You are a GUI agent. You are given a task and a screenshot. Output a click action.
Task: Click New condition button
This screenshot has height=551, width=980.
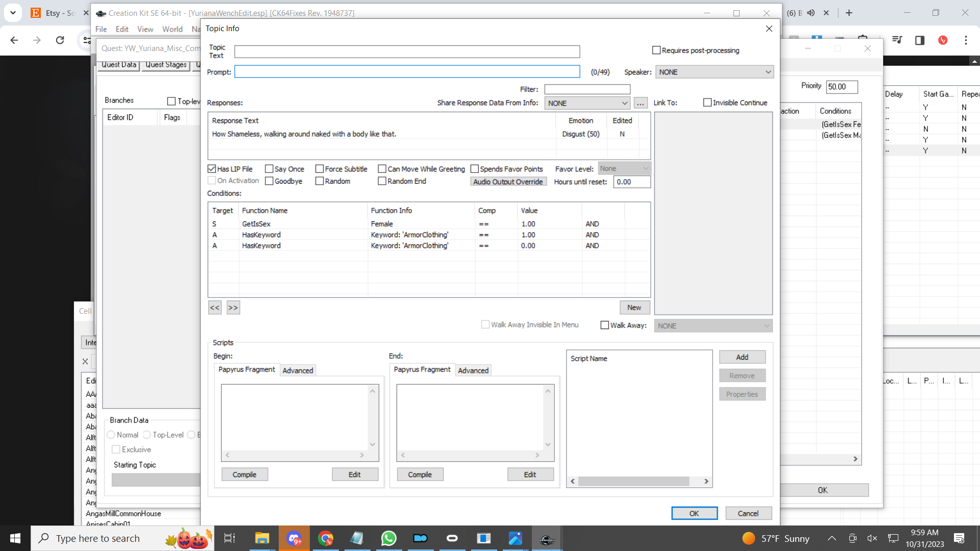coord(634,307)
